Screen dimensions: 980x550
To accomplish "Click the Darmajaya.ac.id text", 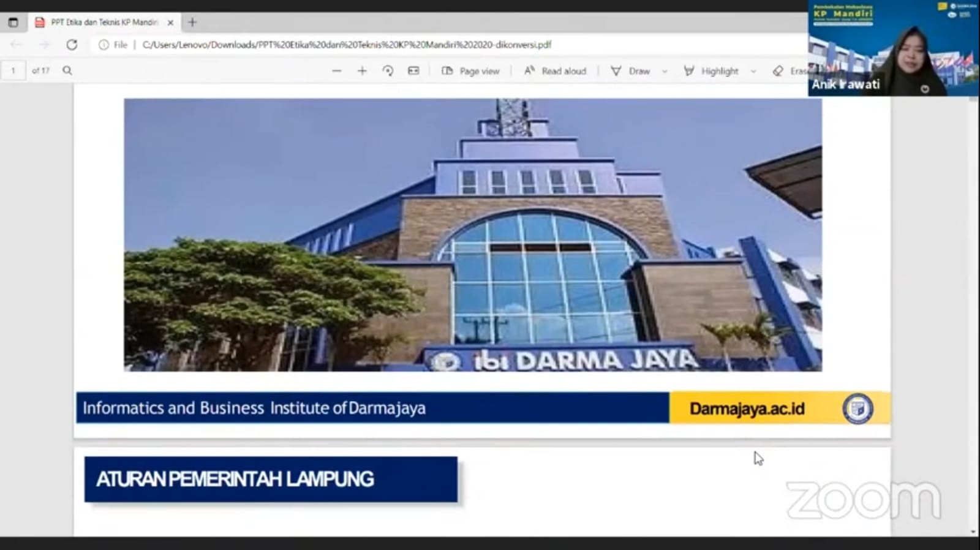I will click(x=747, y=409).
